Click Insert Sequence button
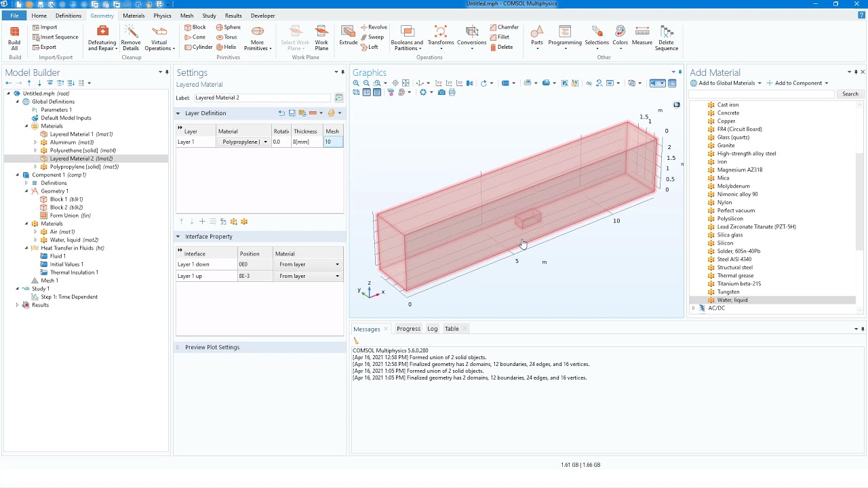 (x=55, y=37)
